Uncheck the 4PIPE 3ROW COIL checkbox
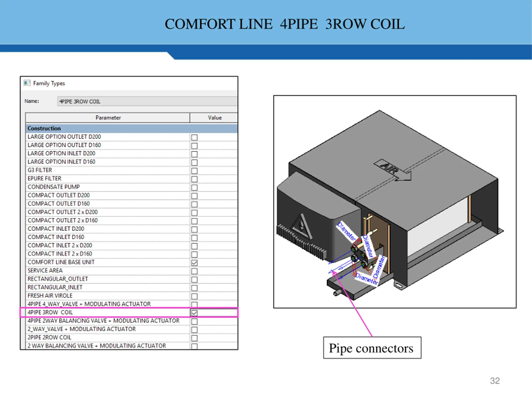Screen dimensions: 532x399 pos(194,313)
